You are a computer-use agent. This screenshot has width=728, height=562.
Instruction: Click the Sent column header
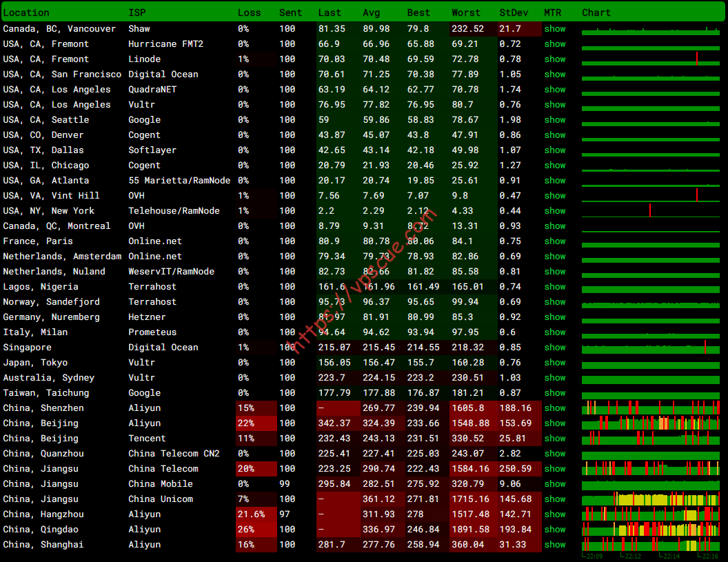[290, 13]
